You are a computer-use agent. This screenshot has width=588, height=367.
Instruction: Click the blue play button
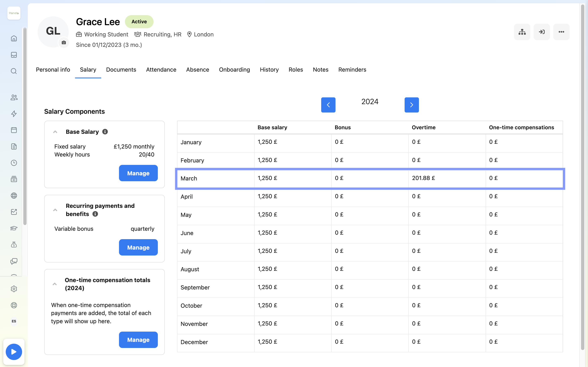click(x=14, y=352)
